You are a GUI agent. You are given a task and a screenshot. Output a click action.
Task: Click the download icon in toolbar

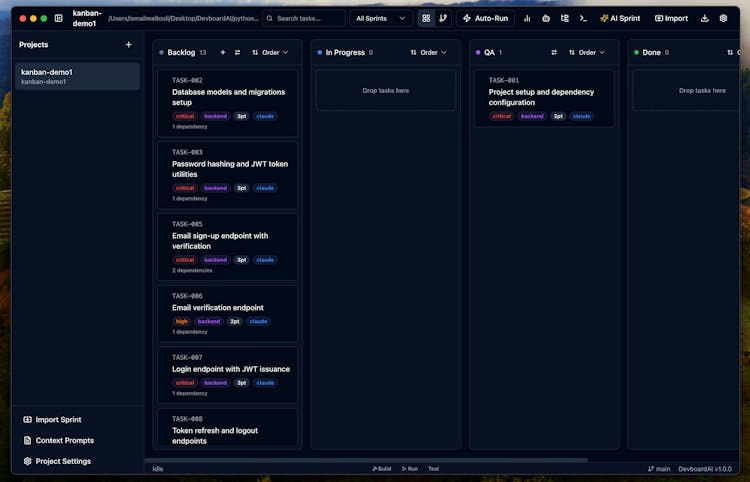click(x=705, y=18)
